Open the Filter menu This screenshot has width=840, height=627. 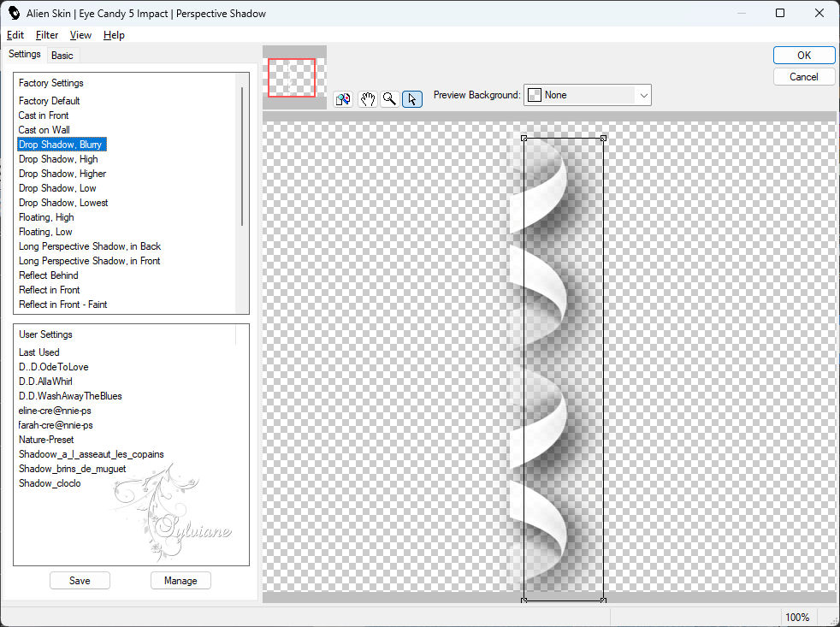pyautogui.click(x=46, y=35)
